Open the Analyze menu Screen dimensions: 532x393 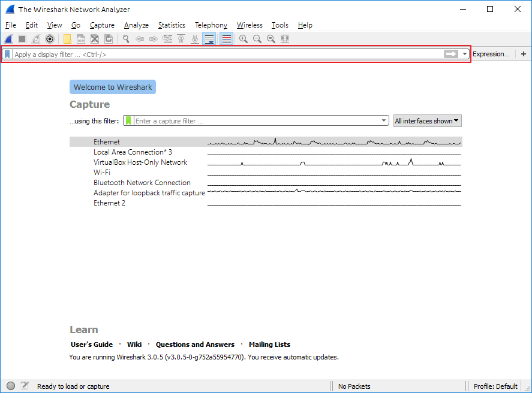[x=136, y=25]
